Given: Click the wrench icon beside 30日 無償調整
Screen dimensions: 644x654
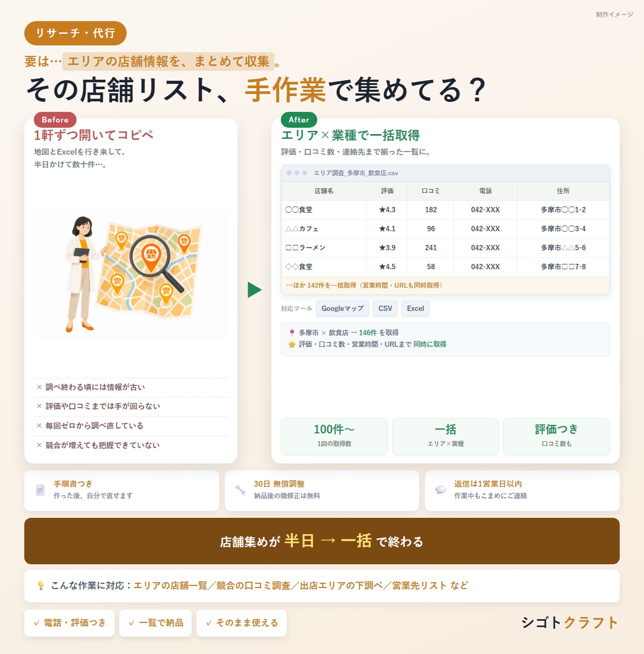Looking at the screenshot, I should tap(241, 490).
